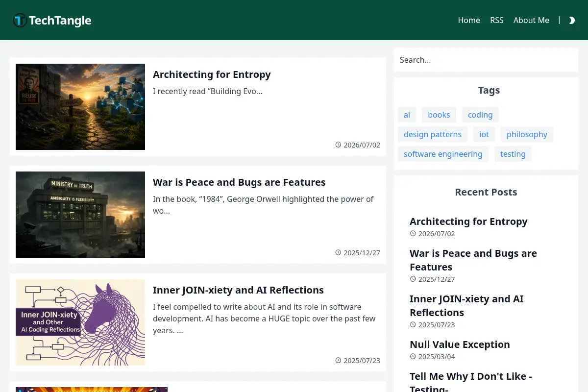Open the software engineering tag
Image resolution: width=588 pixels, height=392 pixels.
click(x=443, y=154)
